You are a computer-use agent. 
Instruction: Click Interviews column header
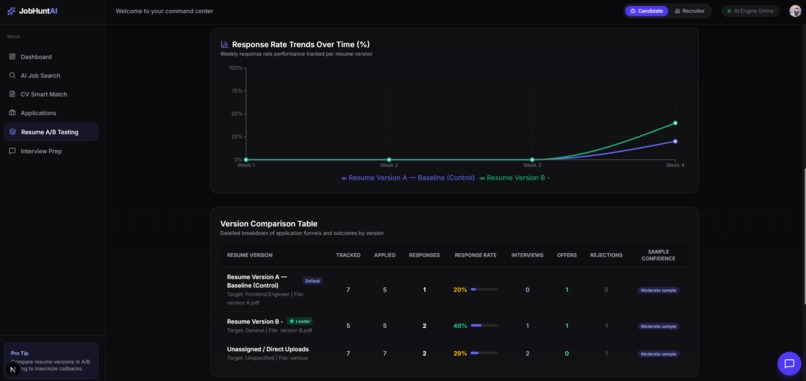(527, 255)
